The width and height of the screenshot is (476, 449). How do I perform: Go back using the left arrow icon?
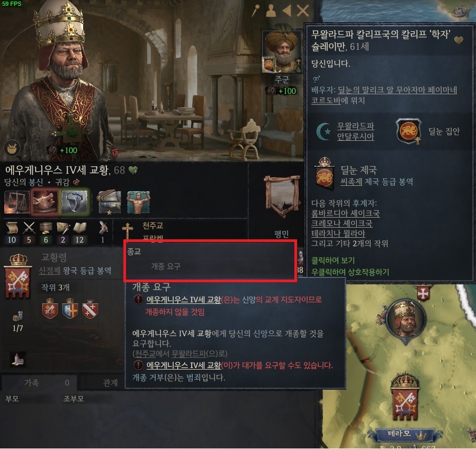click(287, 11)
